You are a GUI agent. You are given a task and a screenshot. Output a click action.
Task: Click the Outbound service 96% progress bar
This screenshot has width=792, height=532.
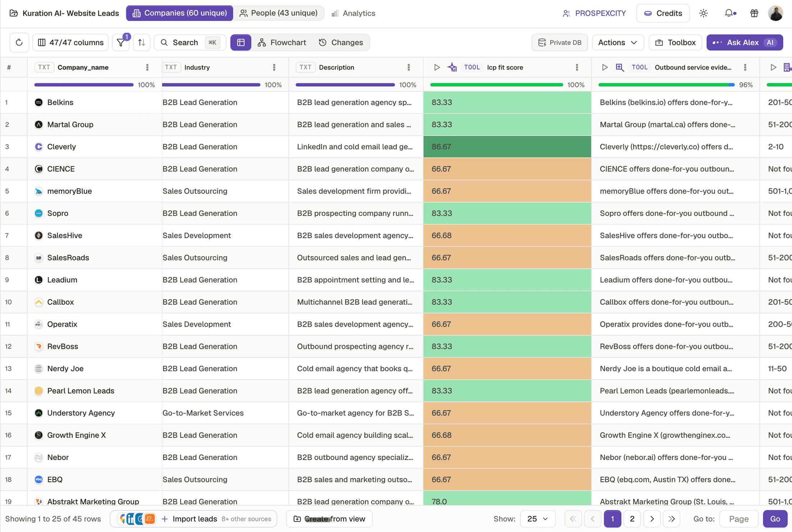[666, 85]
